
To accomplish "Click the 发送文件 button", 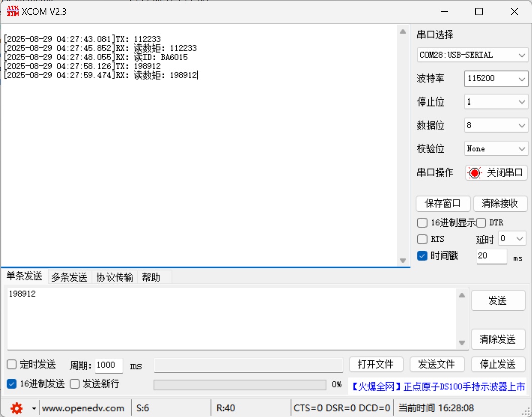I will pyautogui.click(x=437, y=364).
